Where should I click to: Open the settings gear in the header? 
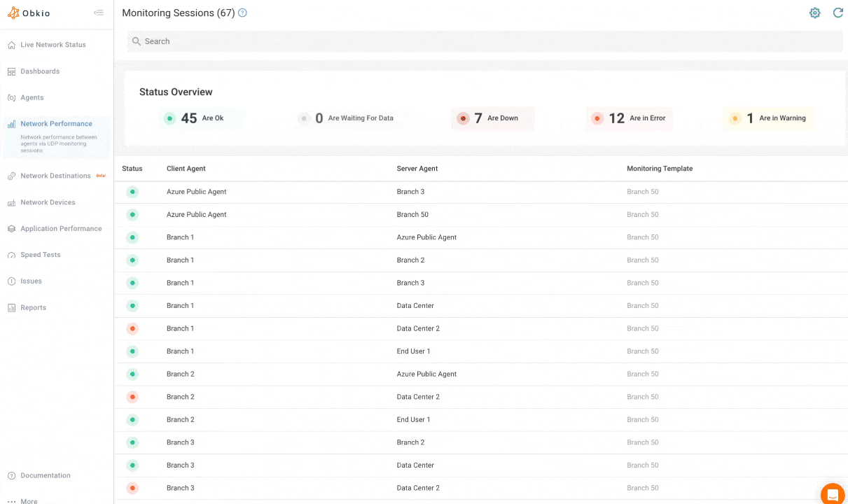click(814, 13)
